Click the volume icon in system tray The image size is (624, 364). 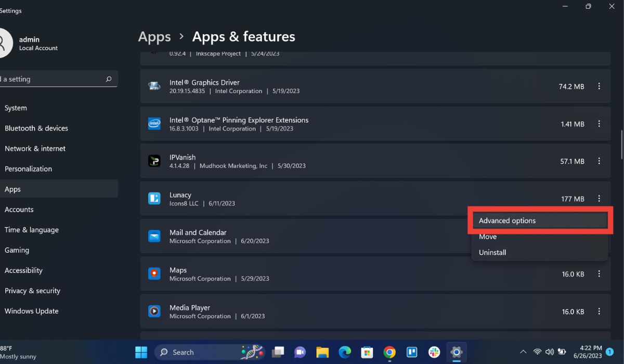click(x=550, y=352)
